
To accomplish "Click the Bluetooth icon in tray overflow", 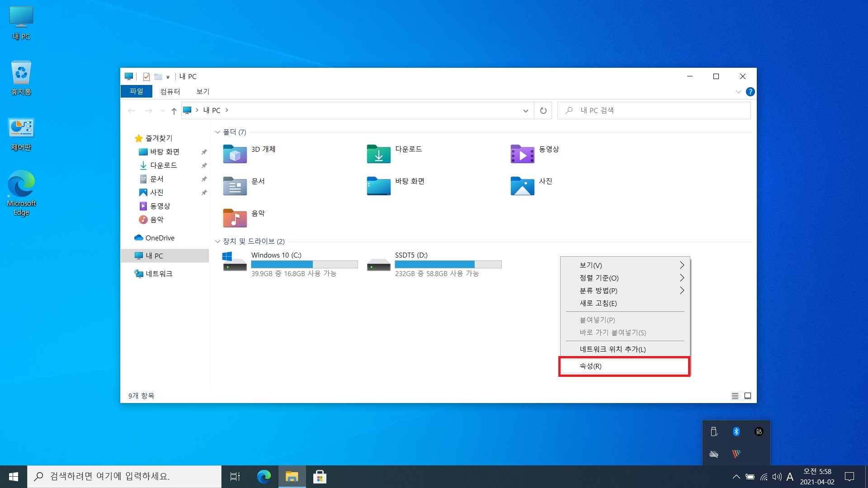I will 736,432.
